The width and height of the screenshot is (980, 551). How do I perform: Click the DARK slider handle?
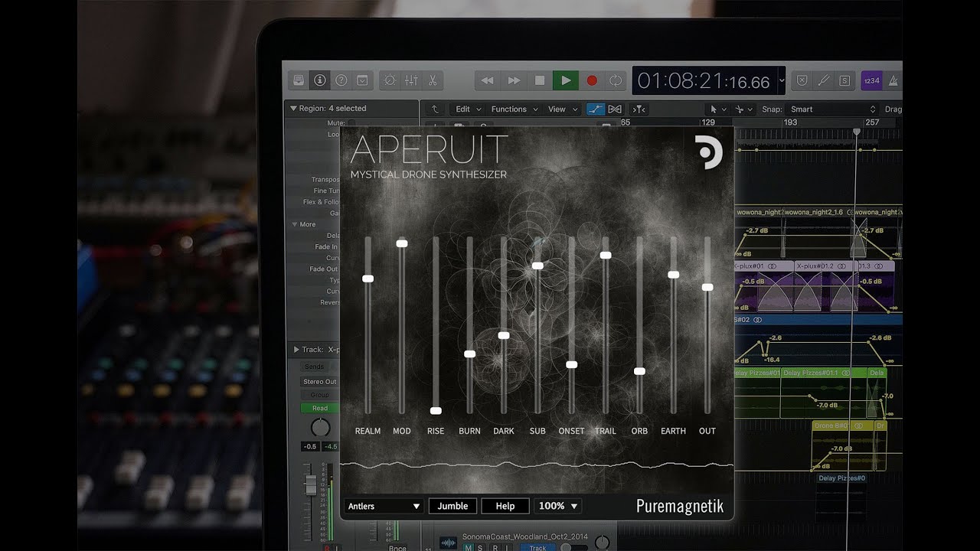coord(504,335)
